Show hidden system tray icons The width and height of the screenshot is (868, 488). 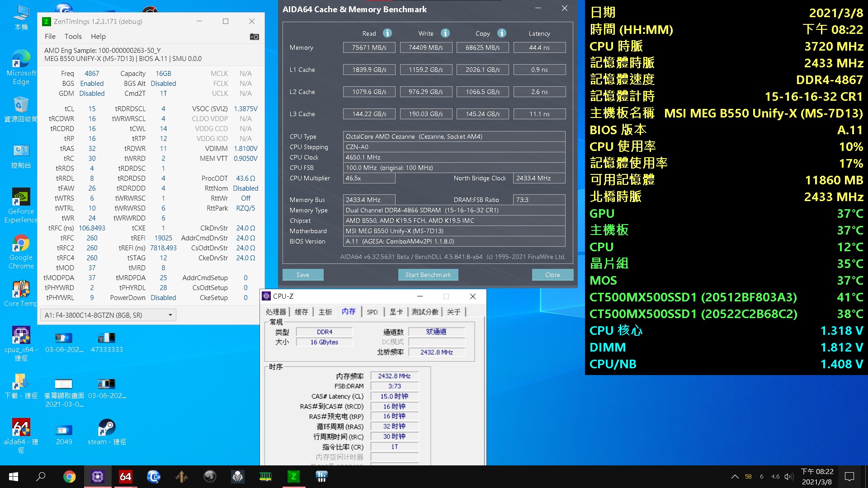735,477
